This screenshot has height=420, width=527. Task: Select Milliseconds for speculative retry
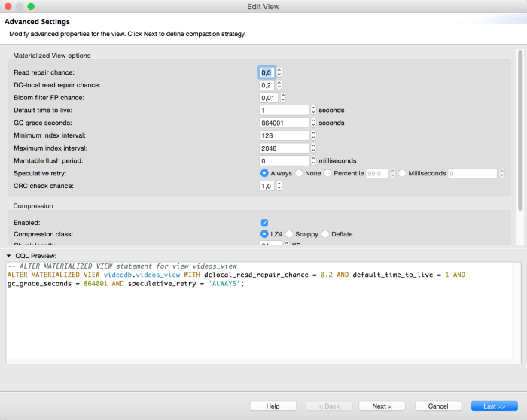(x=402, y=173)
